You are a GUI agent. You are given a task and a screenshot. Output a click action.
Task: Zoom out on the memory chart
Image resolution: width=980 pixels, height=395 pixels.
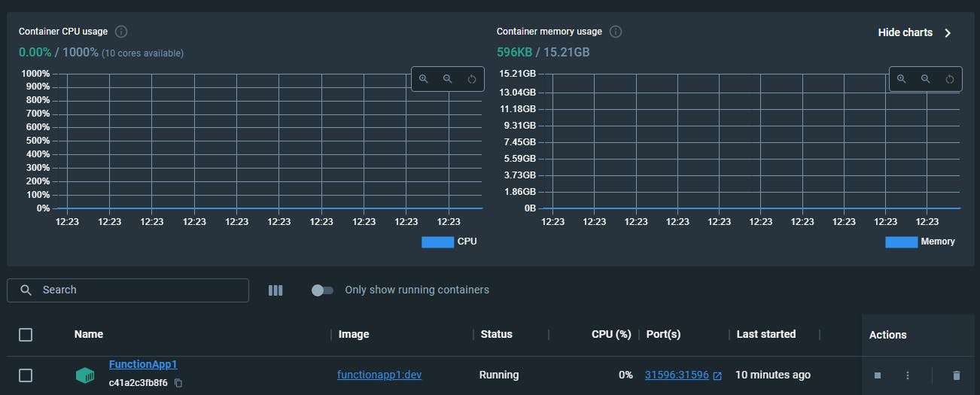tap(925, 79)
